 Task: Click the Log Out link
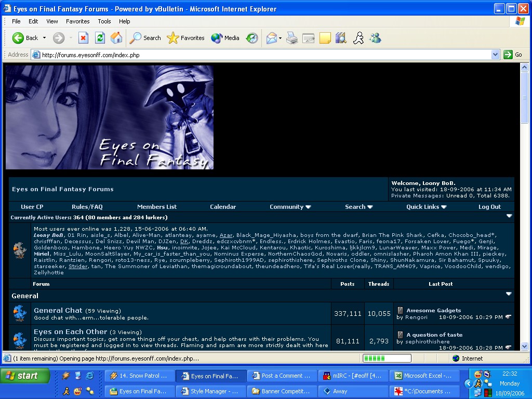point(489,207)
